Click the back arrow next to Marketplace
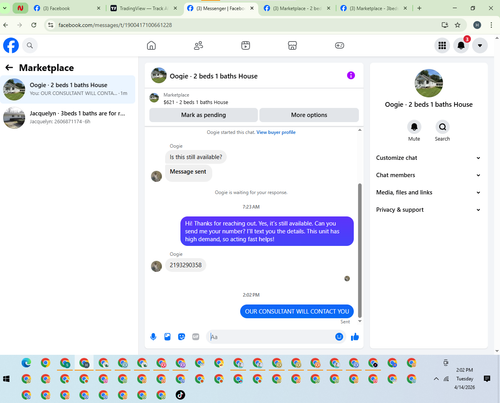This screenshot has height=403, width=500. (9, 68)
